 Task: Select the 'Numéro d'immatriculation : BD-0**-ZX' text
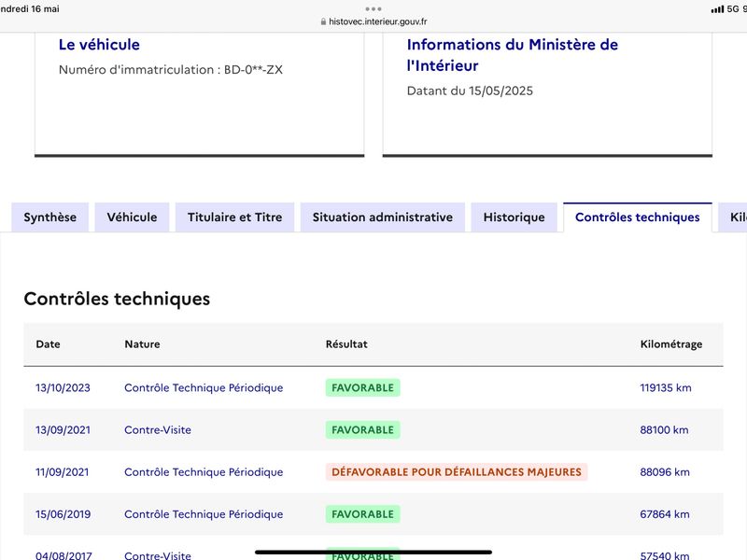(x=171, y=69)
